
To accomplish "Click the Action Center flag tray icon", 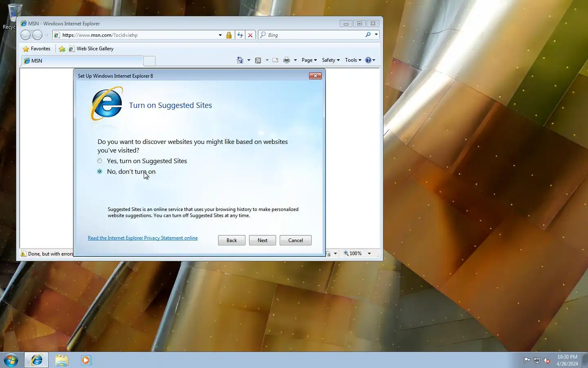I will pos(527,360).
